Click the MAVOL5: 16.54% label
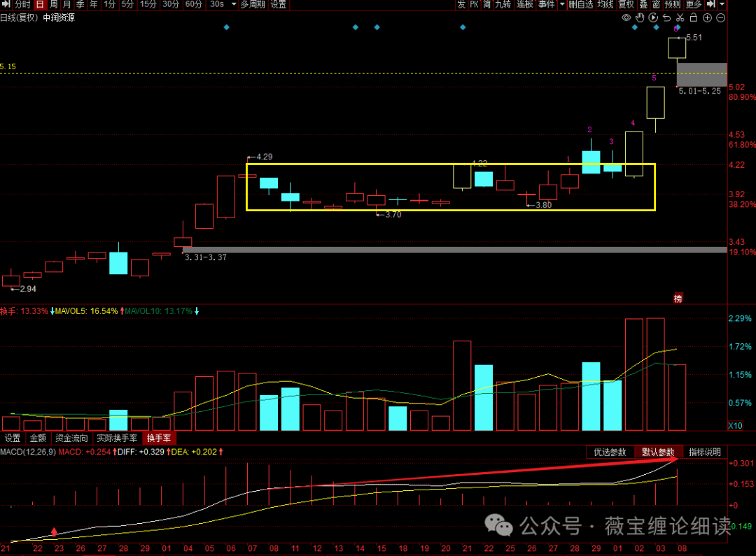 [x=86, y=311]
